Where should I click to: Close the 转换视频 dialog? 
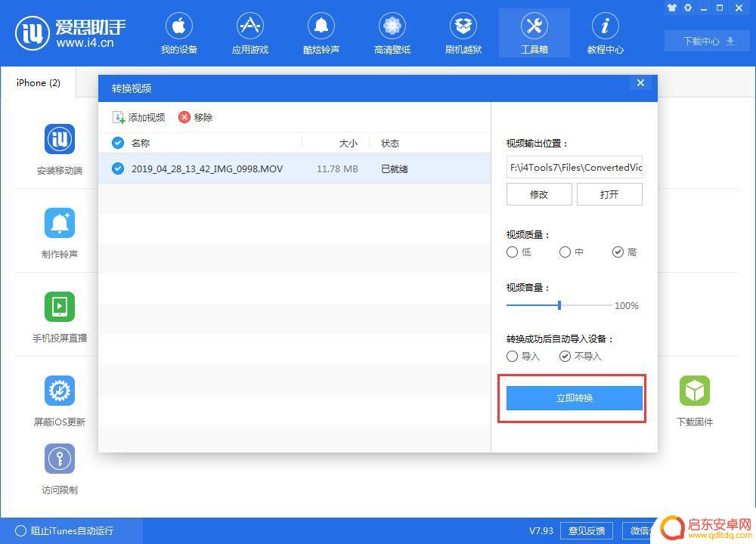(640, 83)
